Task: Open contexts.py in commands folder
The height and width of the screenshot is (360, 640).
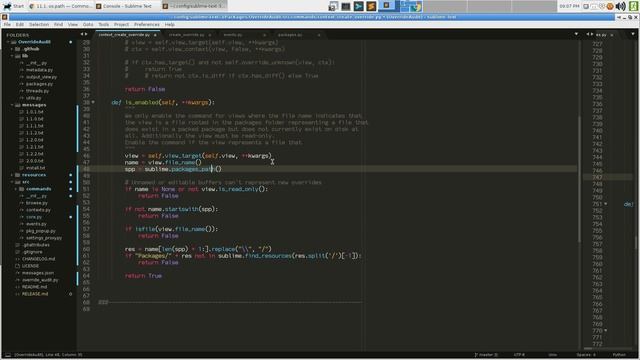Action: point(38,209)
